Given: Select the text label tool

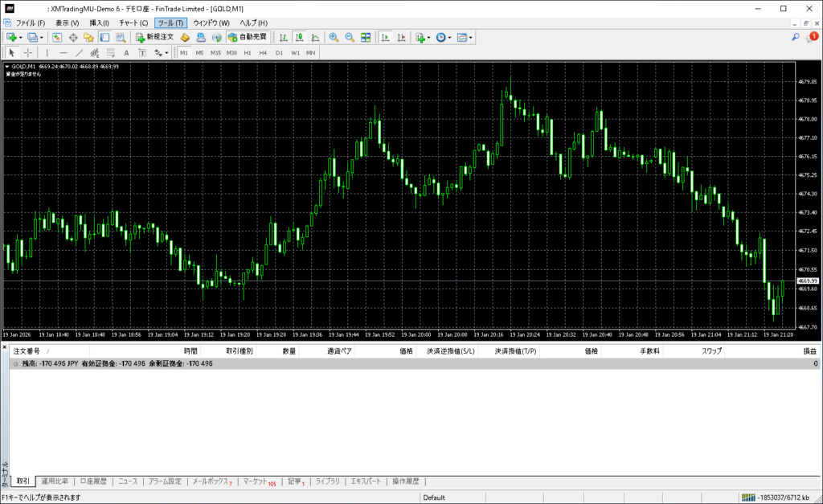Looking at the screenshot, I should click(126, 52).
